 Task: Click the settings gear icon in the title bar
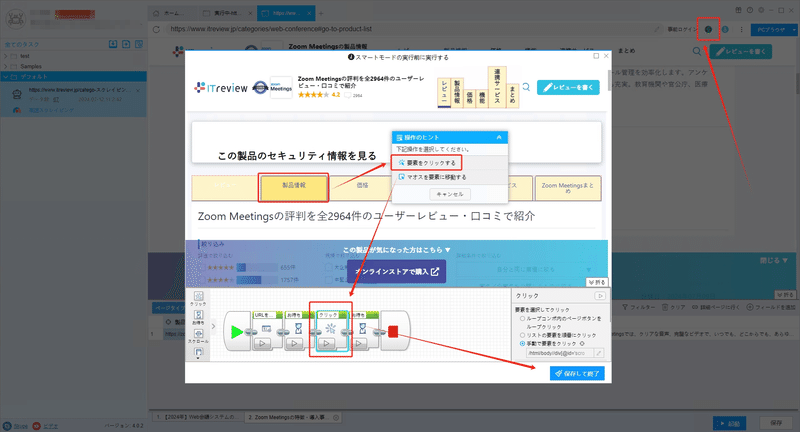[x=761, y=10]
